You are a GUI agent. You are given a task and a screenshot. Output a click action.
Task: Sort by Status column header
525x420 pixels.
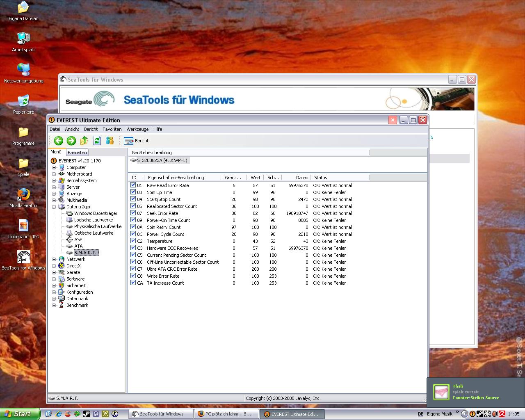(x=340, y=178)
